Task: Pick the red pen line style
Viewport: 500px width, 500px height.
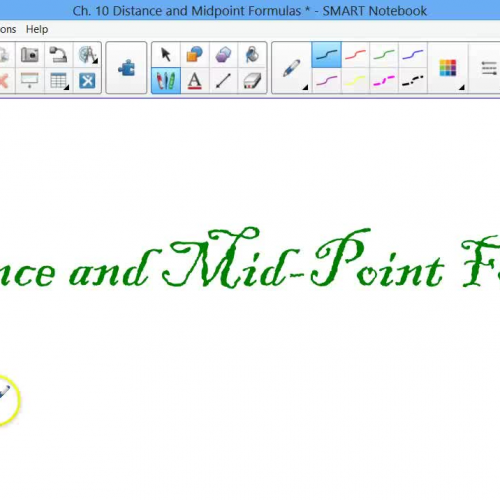Action: pyautogui.click(x=355, y=55)
